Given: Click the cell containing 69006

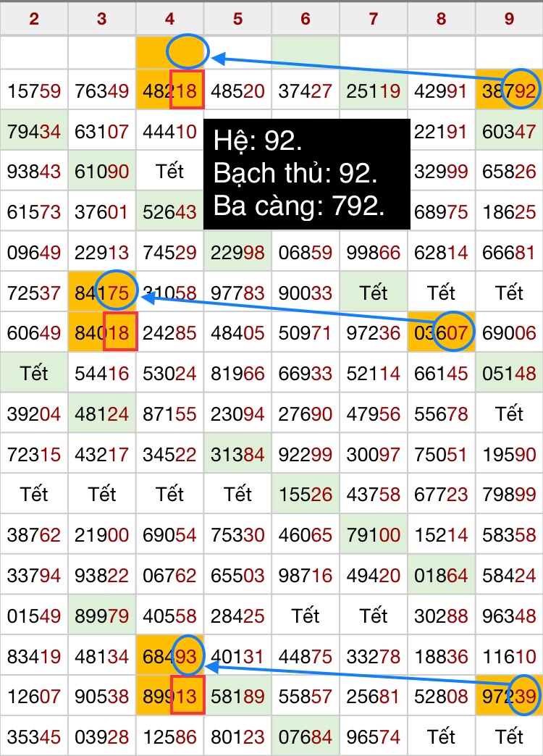Looking at the screenshot, I should pyautogui.click(x=509, y=332).
